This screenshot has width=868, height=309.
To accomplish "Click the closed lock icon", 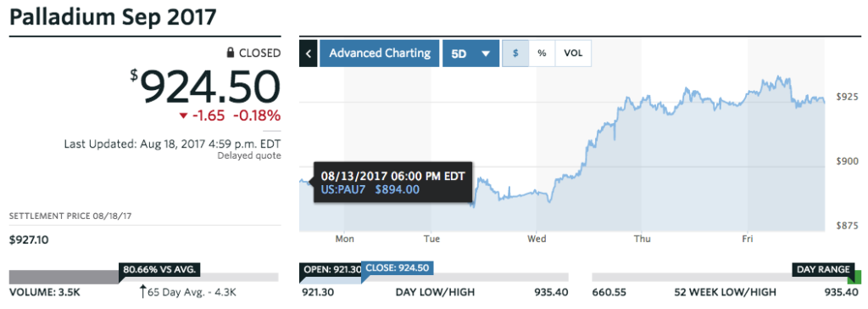I will click(231, 53).
